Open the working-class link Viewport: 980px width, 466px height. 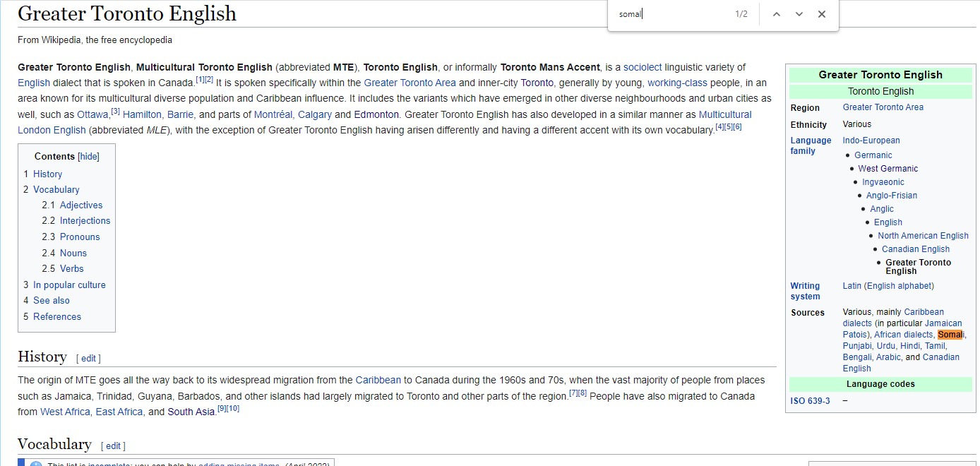coord(678,83)
